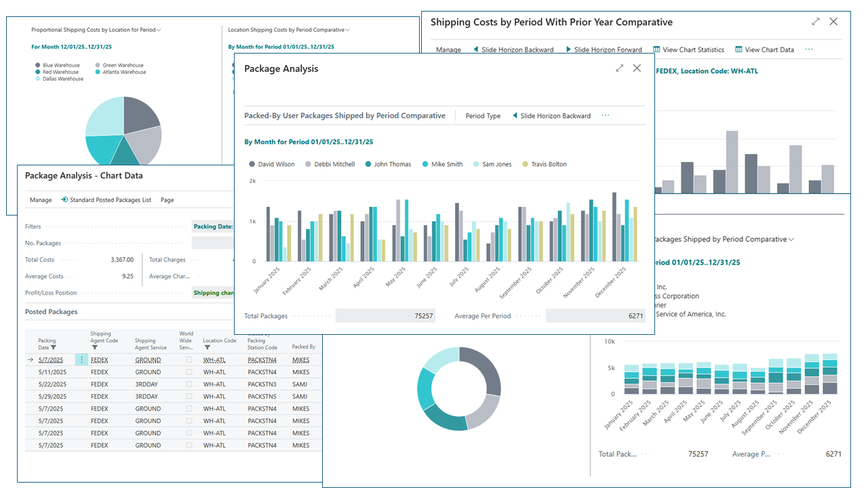Click the No. Packages field in Chart Data
The height and width of the screenshot is (488, 868).
pos(212,243)
